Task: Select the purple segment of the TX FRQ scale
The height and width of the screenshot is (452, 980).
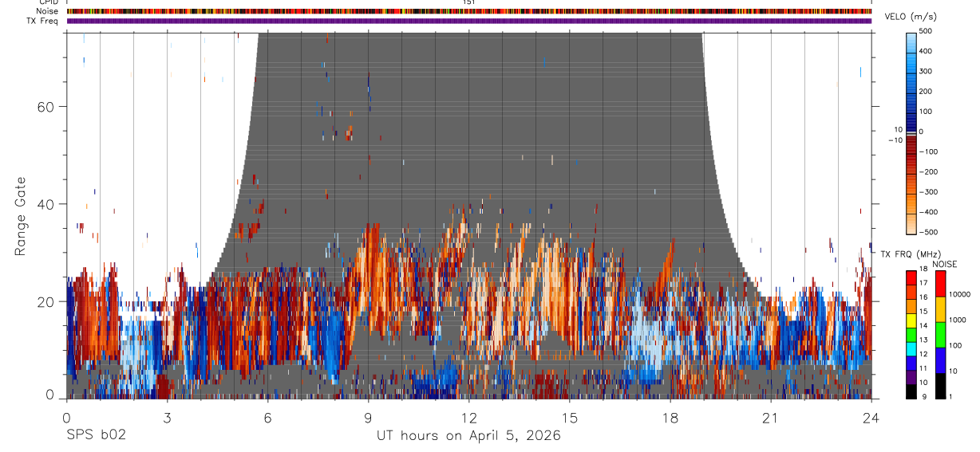Action: point(911,377)
